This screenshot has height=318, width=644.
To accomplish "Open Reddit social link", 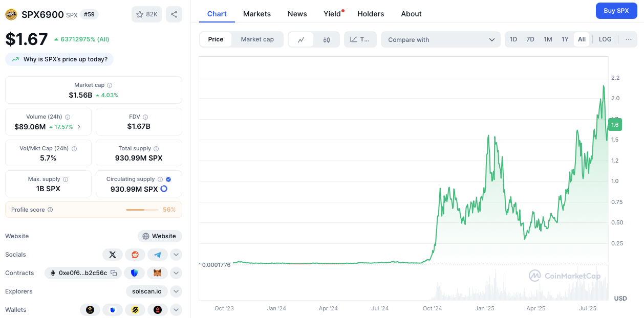I will click(x=135, y=255).
